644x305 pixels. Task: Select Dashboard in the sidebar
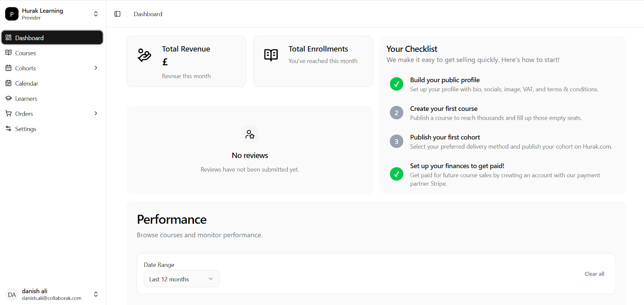(52, 38)
